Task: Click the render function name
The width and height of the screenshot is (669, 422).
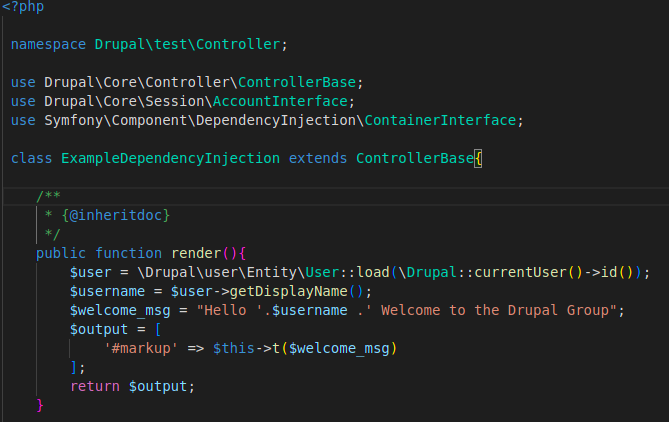Action: 196,253
